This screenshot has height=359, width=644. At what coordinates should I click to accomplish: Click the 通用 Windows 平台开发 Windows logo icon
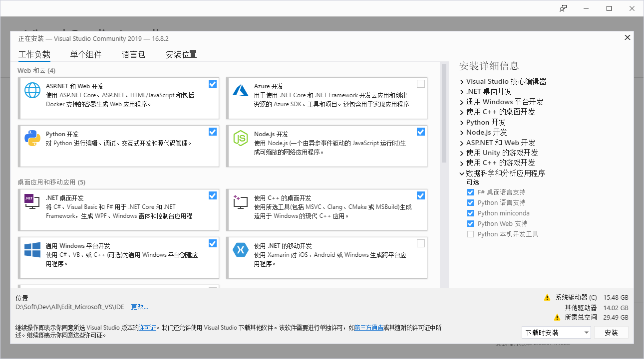coord(32,250)
